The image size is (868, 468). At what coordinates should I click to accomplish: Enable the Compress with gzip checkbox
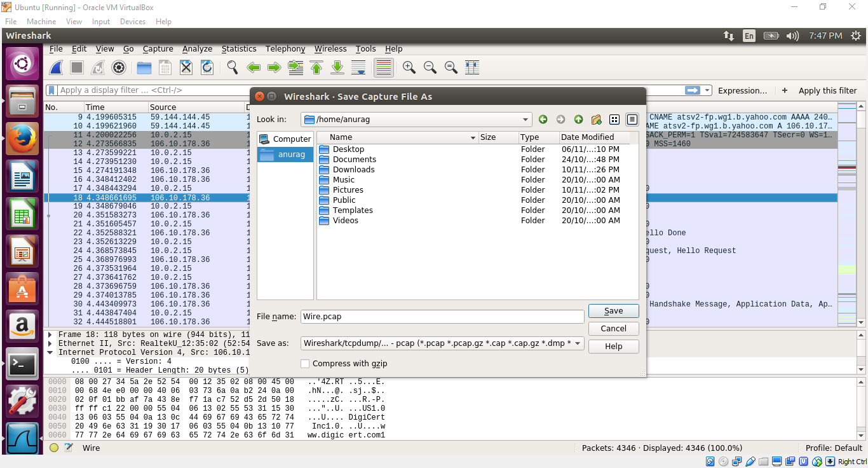coord(305,364)
